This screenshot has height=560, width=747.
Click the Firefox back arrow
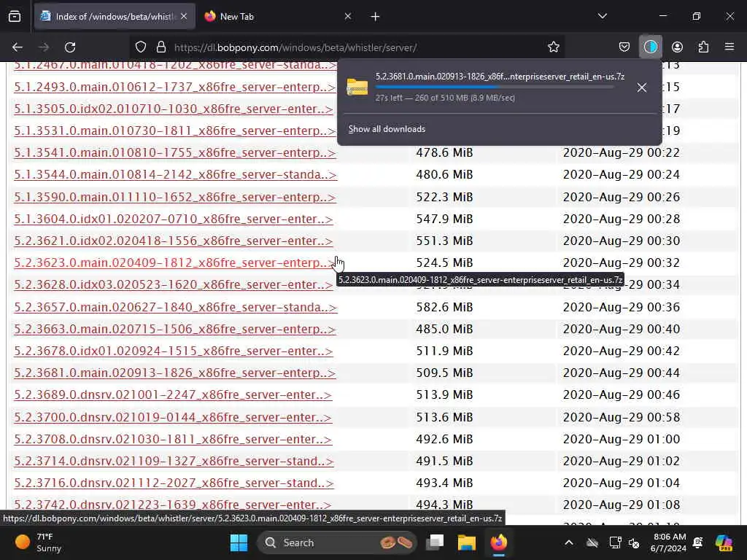coord(18,47)
